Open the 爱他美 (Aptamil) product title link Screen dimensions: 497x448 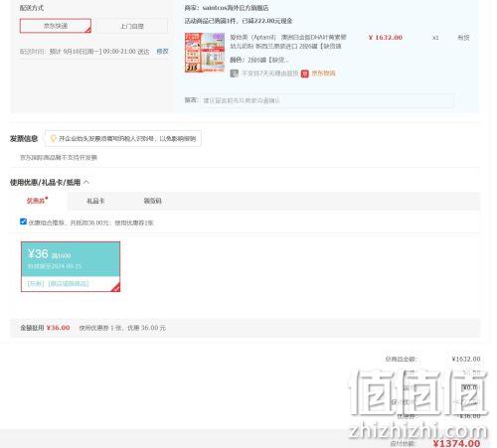coord(288,42)
